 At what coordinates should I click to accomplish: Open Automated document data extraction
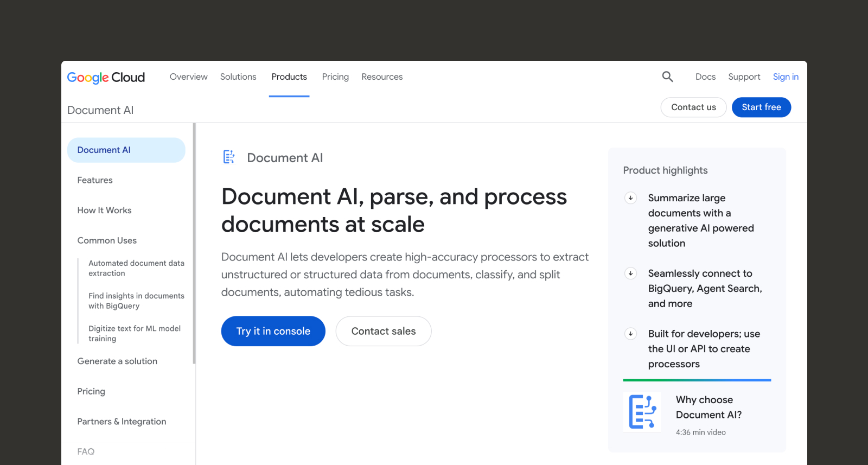click(136, 268)
